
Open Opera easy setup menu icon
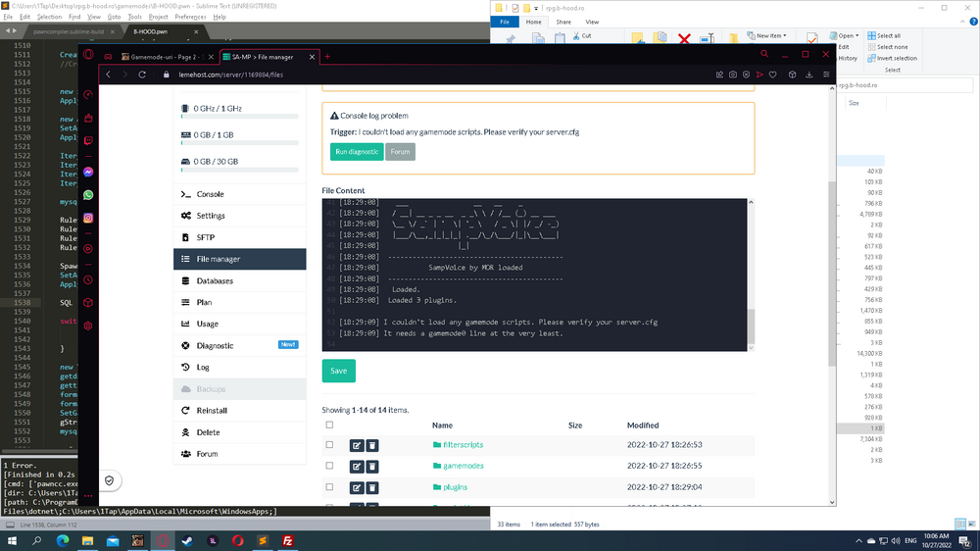[x=826, y=75]
